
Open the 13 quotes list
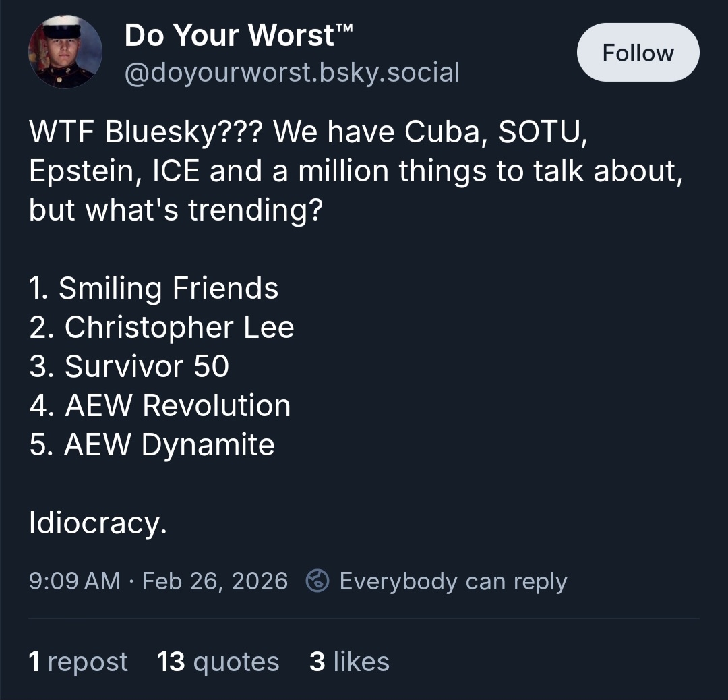coord(218,662)
